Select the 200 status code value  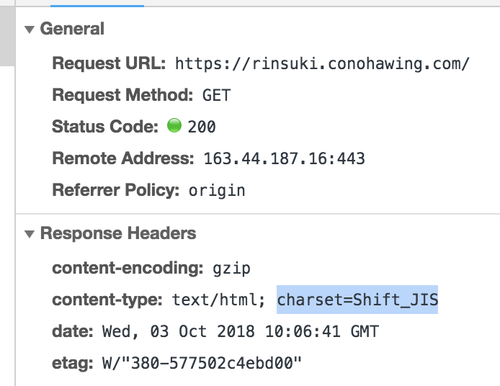point(202,127)
